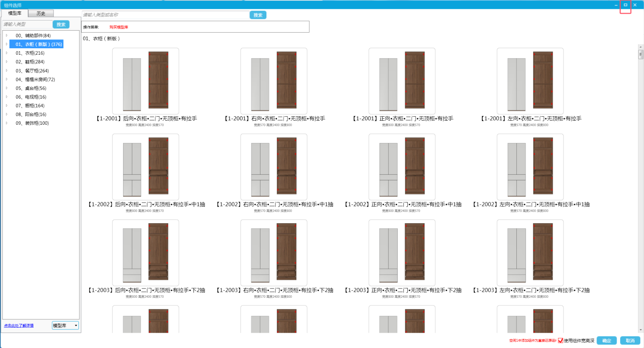Select category 07、橱柜(164)
Image resolution: width=644 pixels, height=348 pixels.
pos(30,105)
